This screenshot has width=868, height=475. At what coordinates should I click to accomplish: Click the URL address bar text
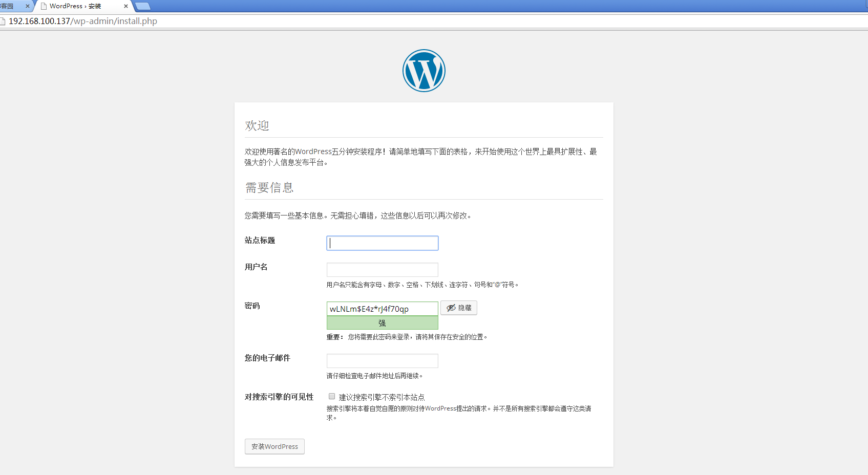tap(83, 21)
